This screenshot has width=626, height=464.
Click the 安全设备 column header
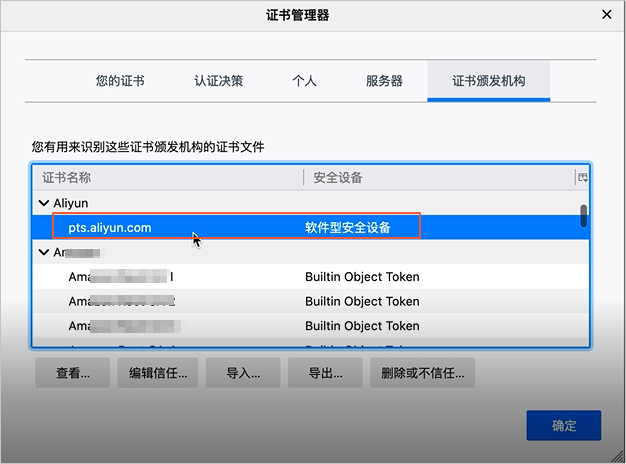438,178
